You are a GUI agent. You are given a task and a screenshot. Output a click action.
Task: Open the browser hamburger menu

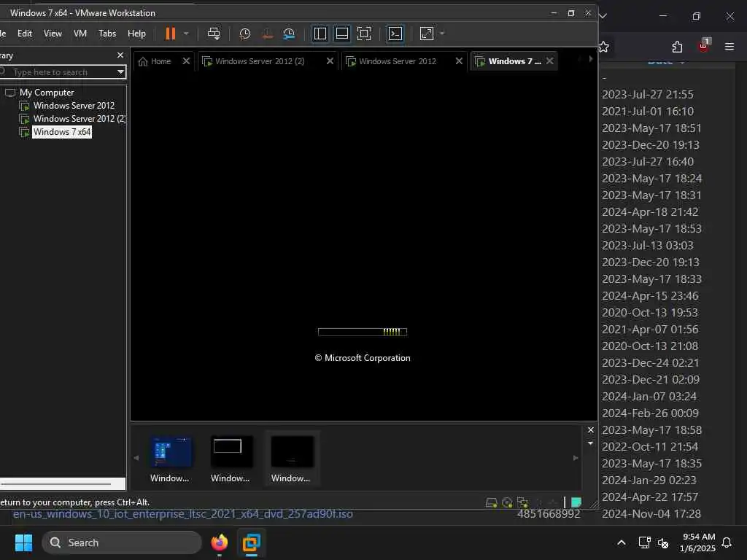pyautogui.click(x=729, y=46)
